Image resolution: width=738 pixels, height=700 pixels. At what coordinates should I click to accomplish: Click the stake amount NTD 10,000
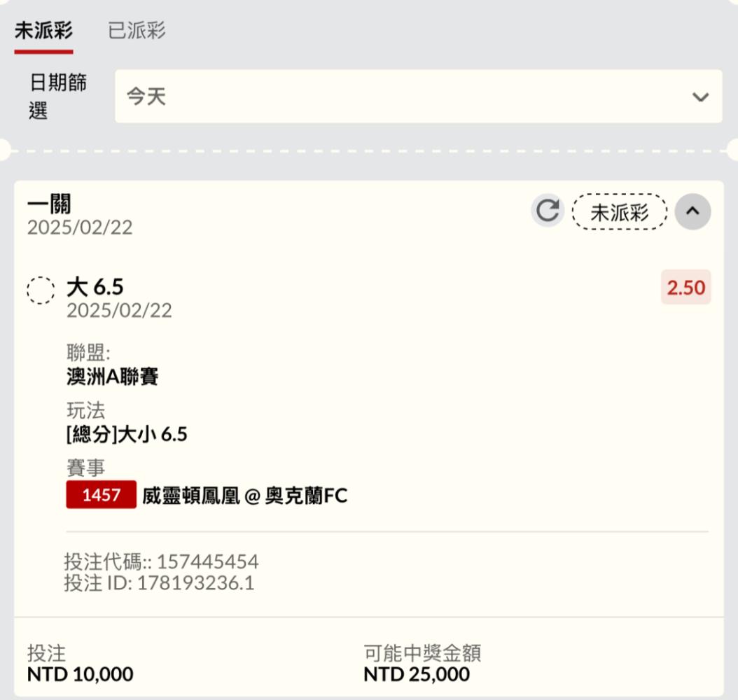[80, 674]
